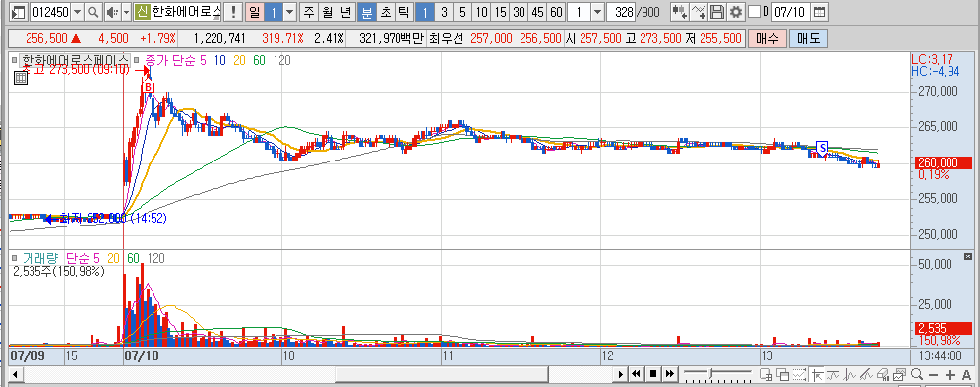
Task: Click the add line indicator icon
Action: pyautogui.click(x=700, y=11)
